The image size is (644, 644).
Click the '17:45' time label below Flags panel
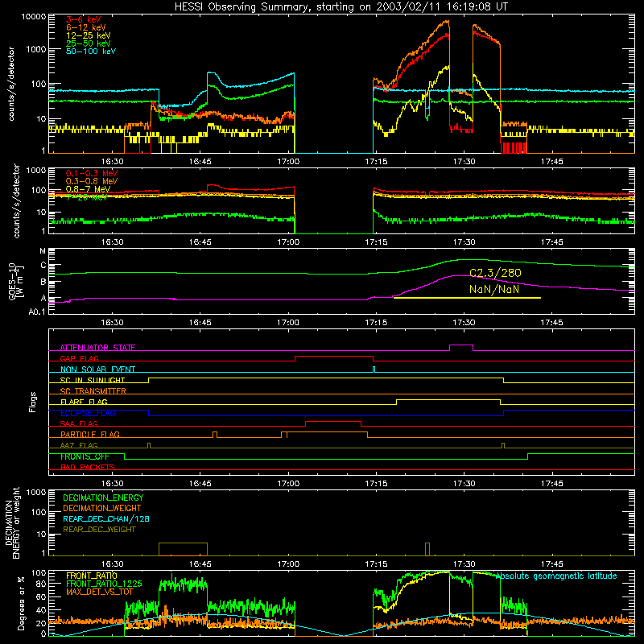551,484
